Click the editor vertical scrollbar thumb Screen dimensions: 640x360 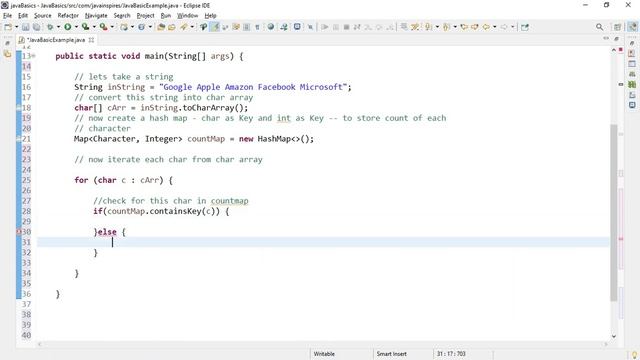614,212
